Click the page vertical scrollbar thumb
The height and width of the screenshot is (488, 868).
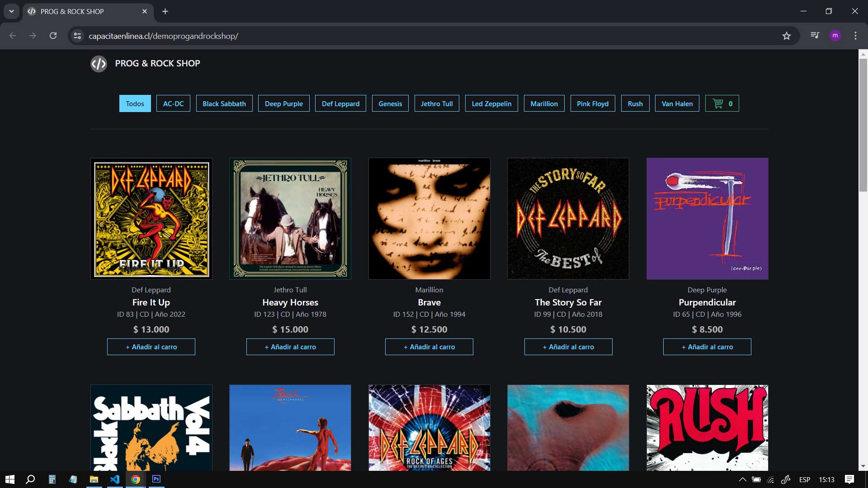click(x=863, y=125)
